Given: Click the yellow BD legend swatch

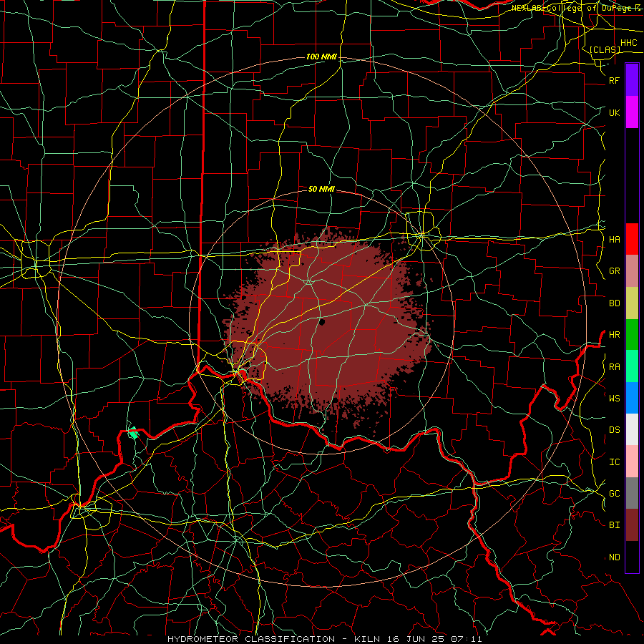Looking at the screenshot, I should pos(632,303).
